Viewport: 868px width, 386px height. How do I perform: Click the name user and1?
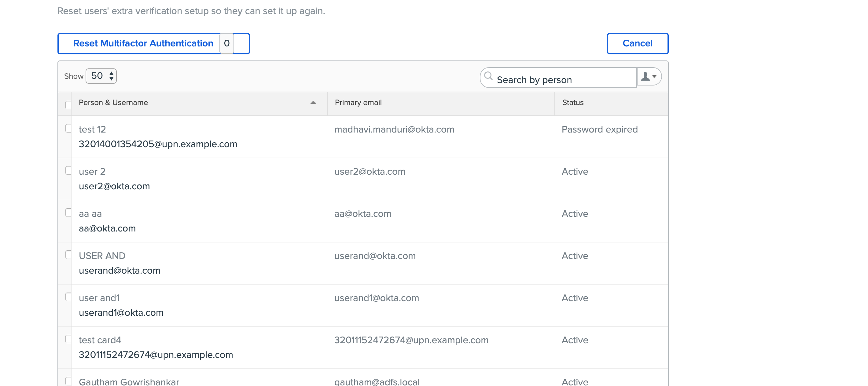click(x=99, y=298)
